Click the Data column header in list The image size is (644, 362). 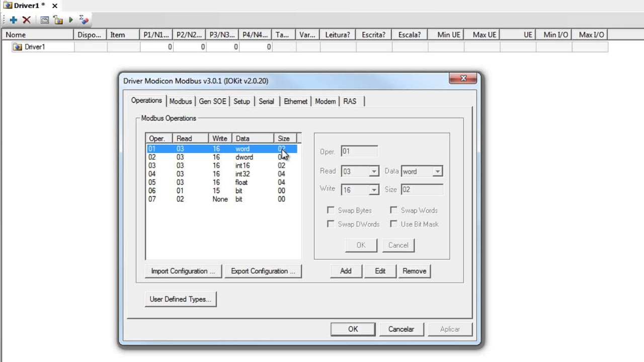click(253, 138)
